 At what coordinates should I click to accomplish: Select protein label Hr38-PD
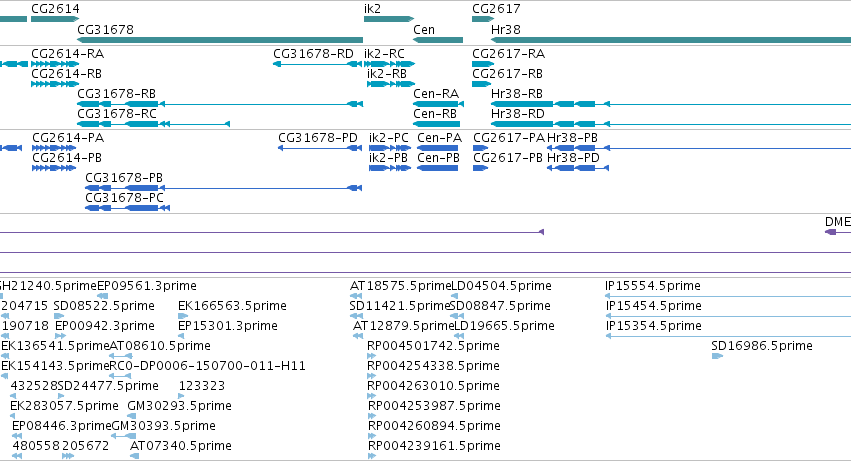[574, 158]
